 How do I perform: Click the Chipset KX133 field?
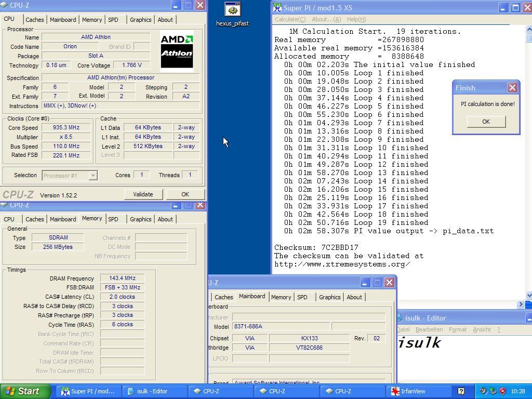310,338
